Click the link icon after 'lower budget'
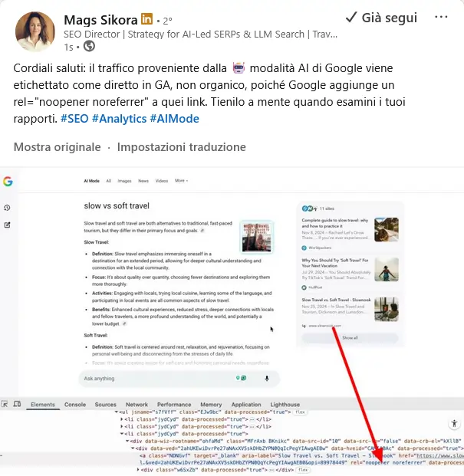This screenshot has height=476, width=464. [x=124, y=324]
